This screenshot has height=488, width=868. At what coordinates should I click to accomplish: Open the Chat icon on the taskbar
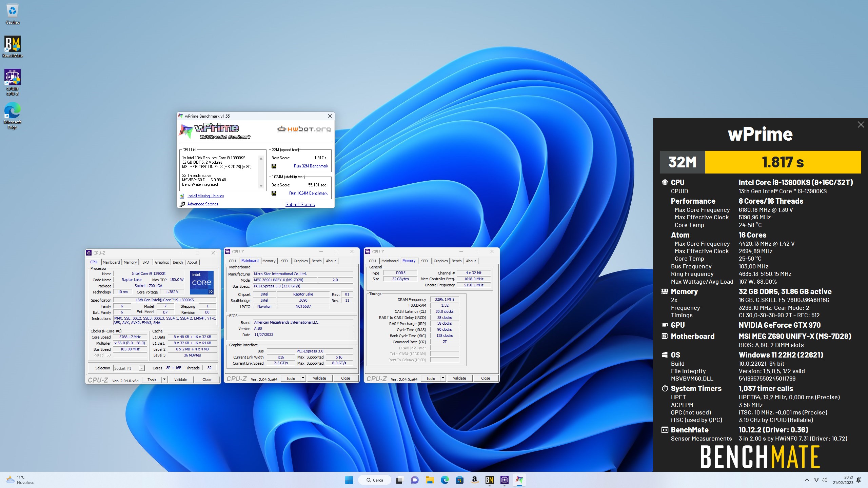click(414, 480)
